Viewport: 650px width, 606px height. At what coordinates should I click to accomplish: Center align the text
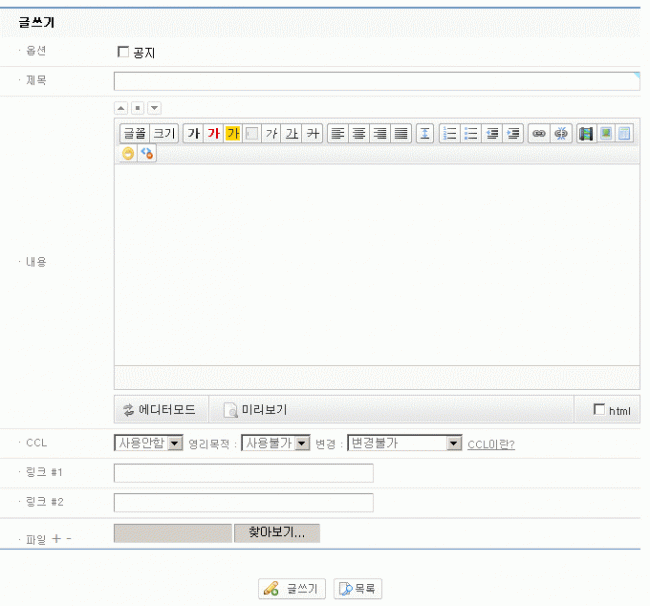click(359, 133)
